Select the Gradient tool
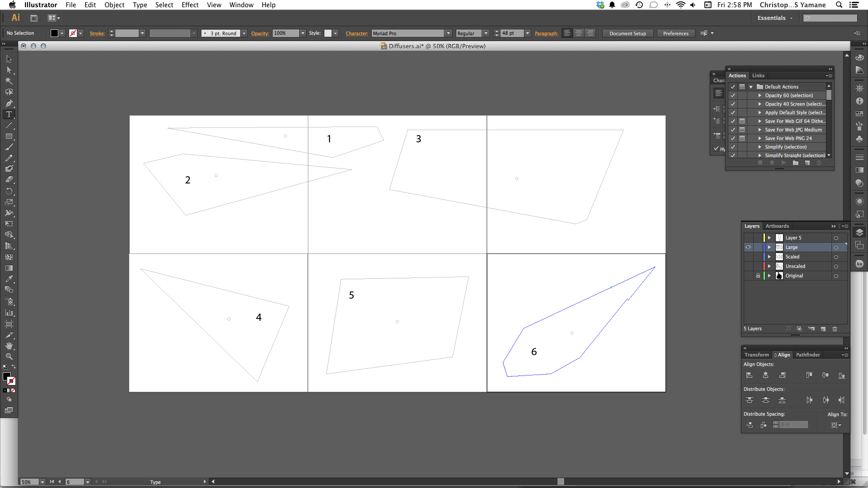The width and height of the screenshot is (868, 488). (9, 268)
